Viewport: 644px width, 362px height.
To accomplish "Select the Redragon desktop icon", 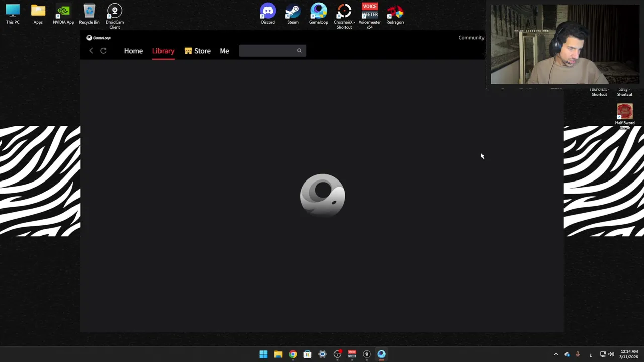I will (395, 14).
